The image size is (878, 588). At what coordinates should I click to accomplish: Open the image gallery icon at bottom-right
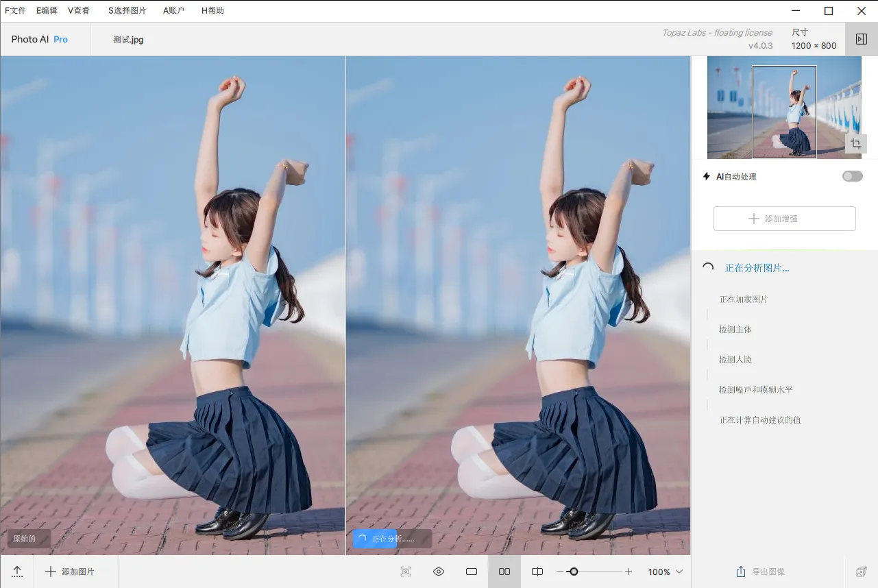862,572
